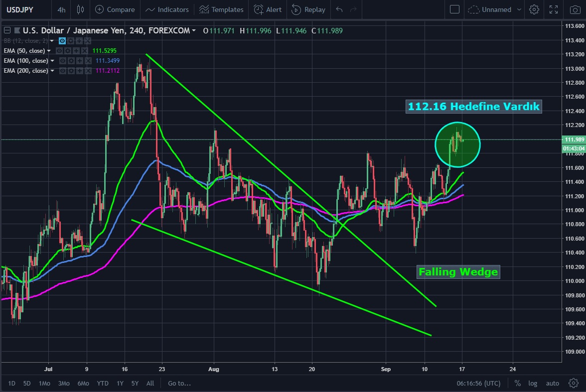Select the 3Mo time range
The width and height of the screenshot is (586, 392).
click(63, 383)
